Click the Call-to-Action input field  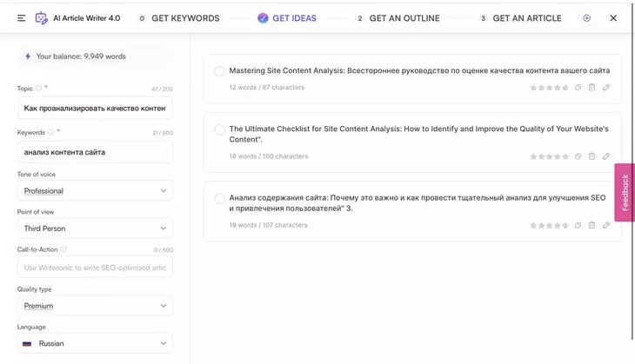[95, 268]
